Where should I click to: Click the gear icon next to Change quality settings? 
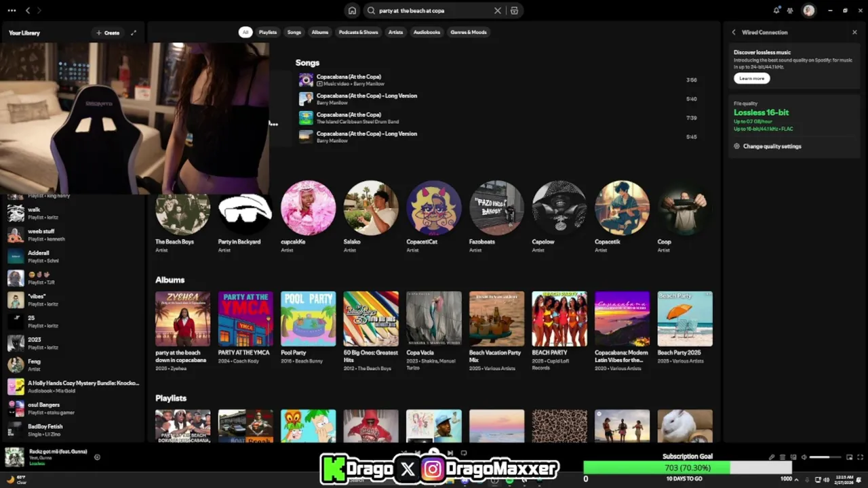point(736,146)
